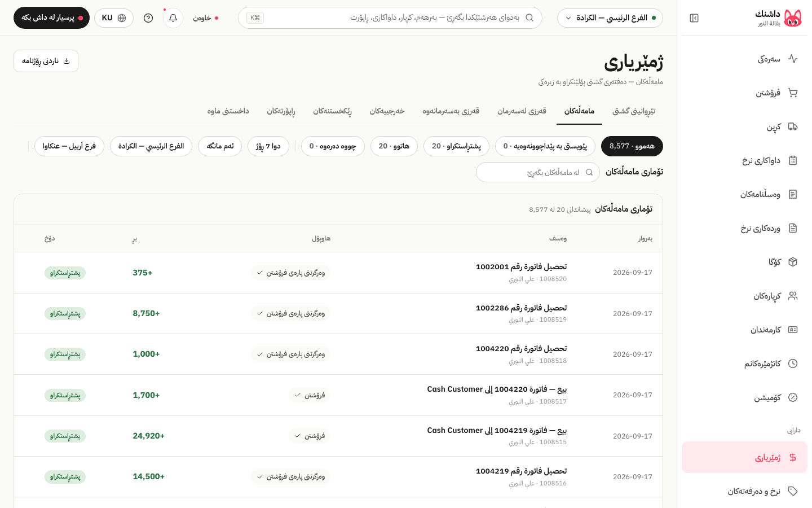The width and height of the screenshot is (812, 508).
Task: Filter by پشتڕاستکراو · 20 chip
Action: (x=457, y=146)
